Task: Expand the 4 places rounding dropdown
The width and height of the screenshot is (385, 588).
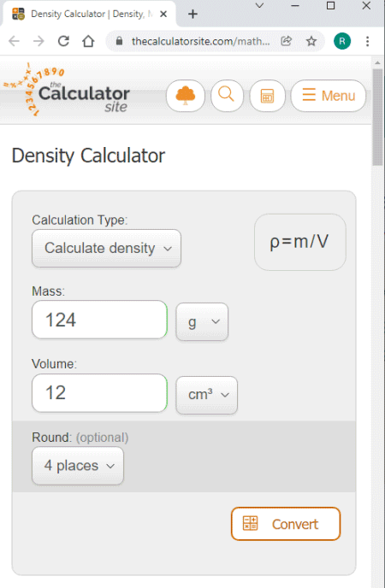Action: (78, 466)
